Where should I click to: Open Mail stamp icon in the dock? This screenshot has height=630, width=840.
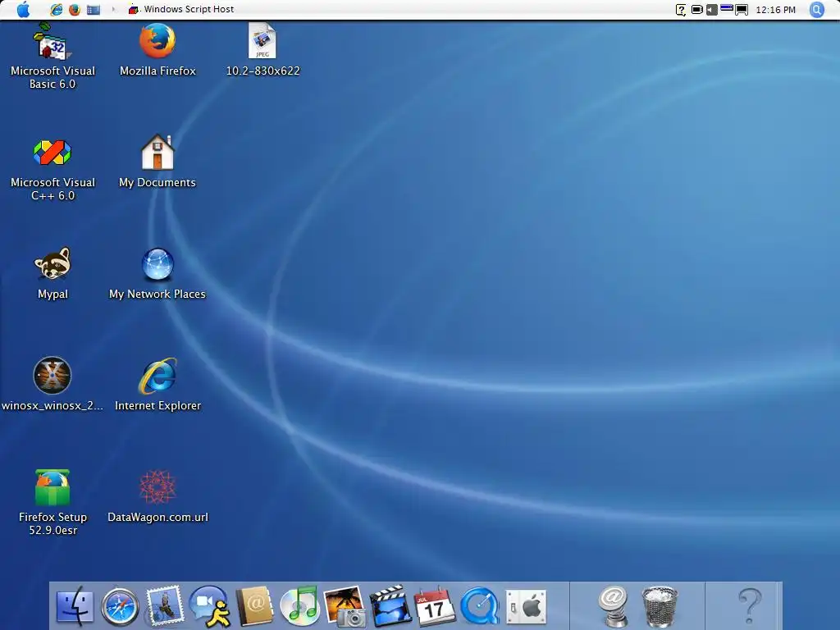pyautogui.click(x=164, y=606)
